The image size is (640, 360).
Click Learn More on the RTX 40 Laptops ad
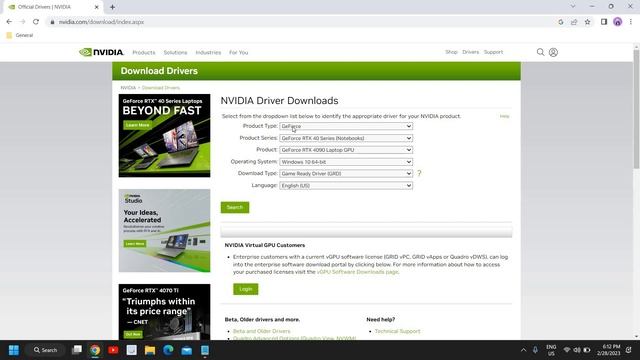[x=138, y=125]
